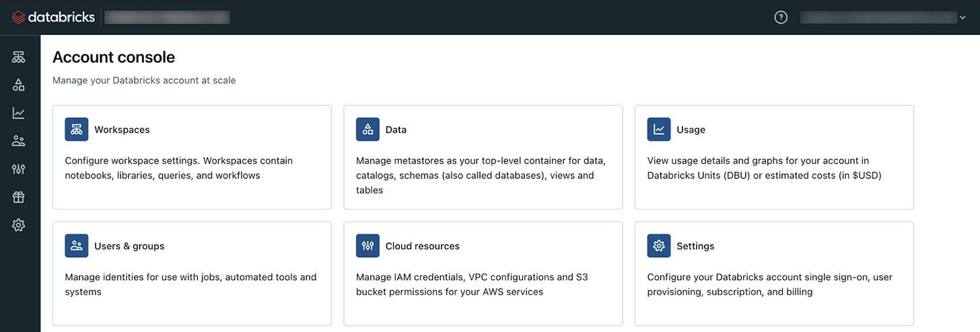Open the Cloud resources card title
Screen dimensions: 980x332
pyautogui.click(x=423, y=246)
